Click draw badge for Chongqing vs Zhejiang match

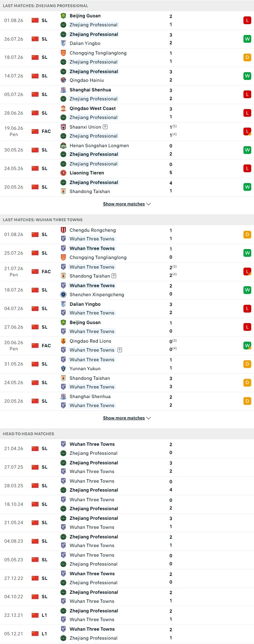pos(247,57)
